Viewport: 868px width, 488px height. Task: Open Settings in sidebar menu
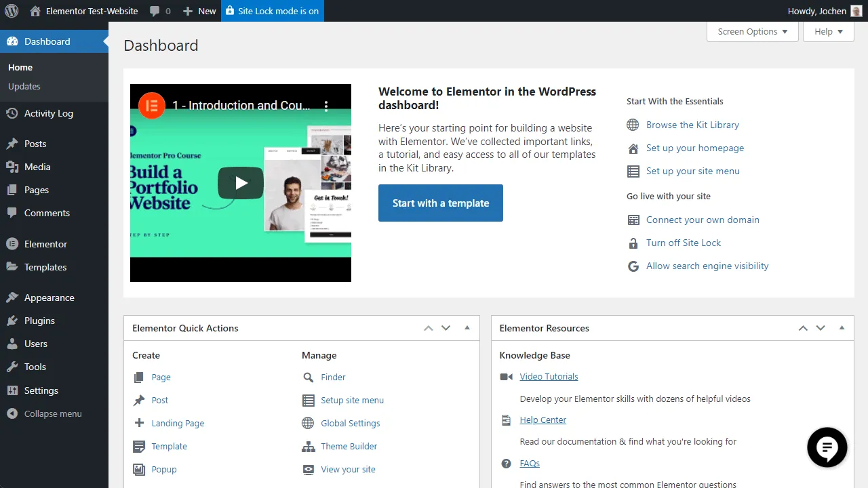[54, 390]
